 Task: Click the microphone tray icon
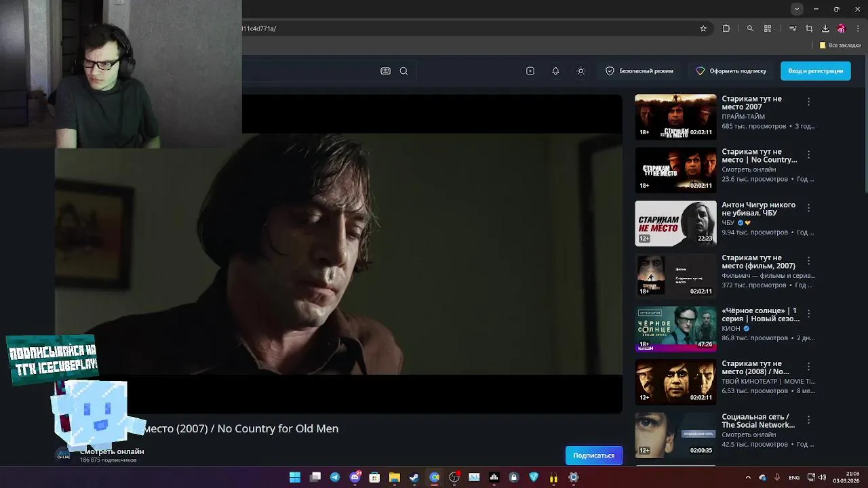[777, 477]
